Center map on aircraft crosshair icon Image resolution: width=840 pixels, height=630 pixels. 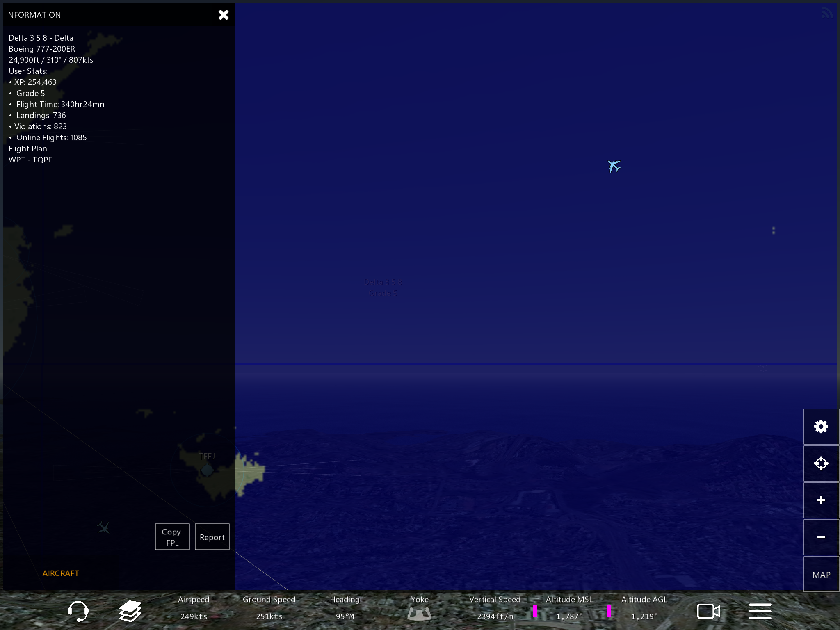[821, 463]
